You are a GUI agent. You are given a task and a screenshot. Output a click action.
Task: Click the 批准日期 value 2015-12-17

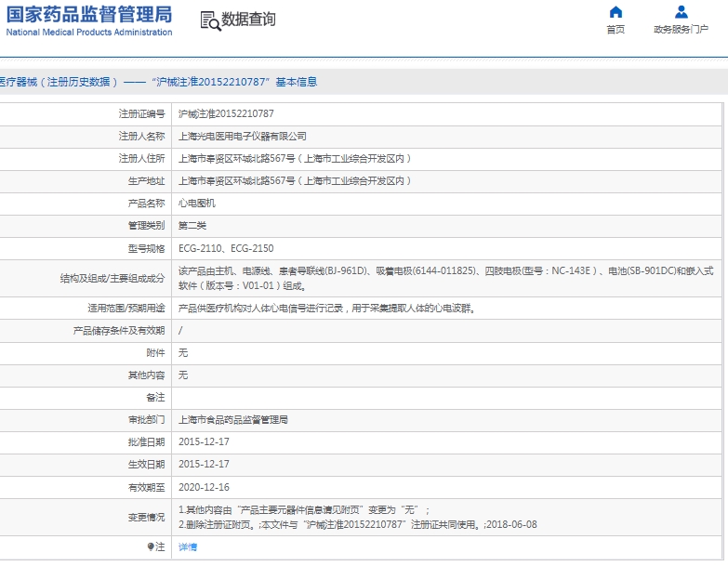pos(204,442)
